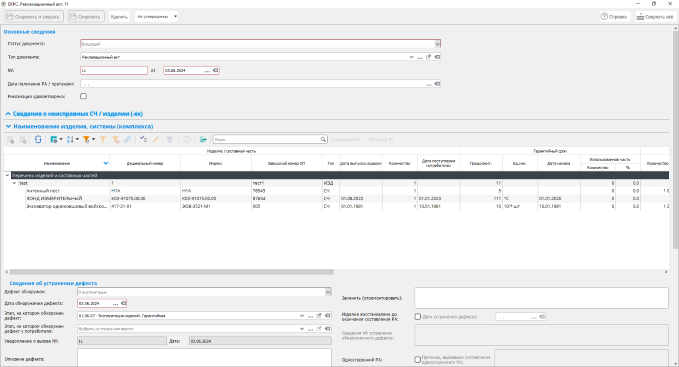Collapse 'Наименование изделия, системы' section

coord(8,126)
